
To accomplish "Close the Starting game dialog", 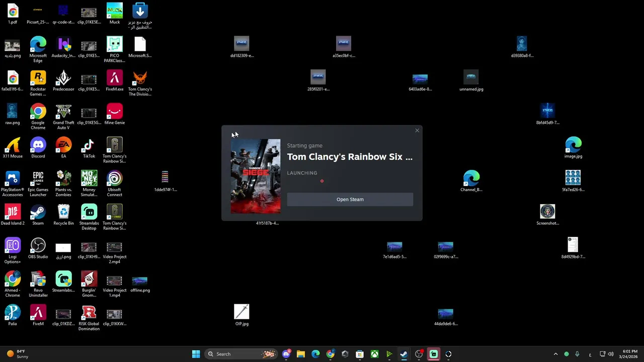I will pos(417,131).
